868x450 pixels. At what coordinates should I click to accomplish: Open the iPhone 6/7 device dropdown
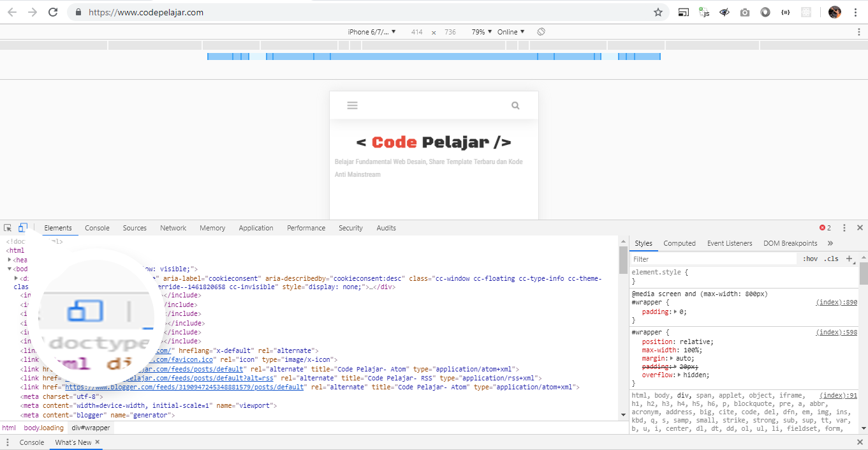coord(372,32)
